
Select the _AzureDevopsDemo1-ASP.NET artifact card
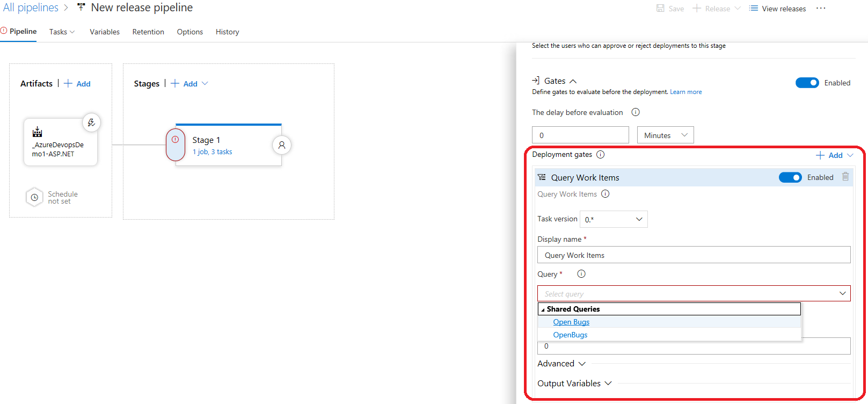click(61, 142)
